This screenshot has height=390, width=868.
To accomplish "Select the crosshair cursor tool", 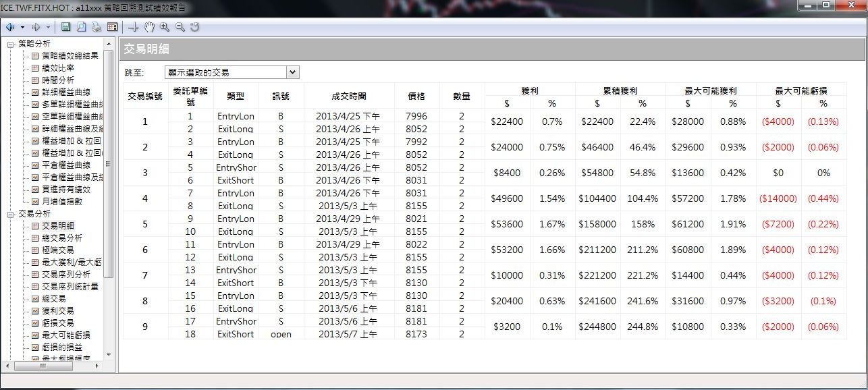I will coord(134,27).
